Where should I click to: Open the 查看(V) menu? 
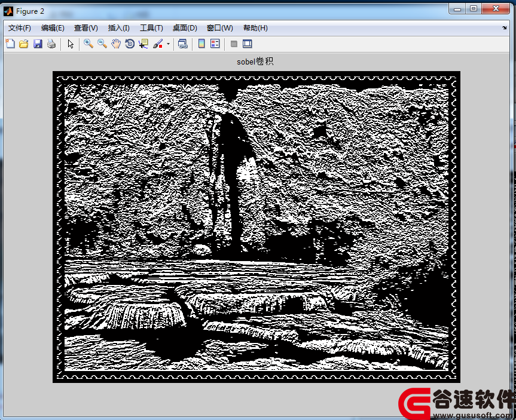[86, 28]
